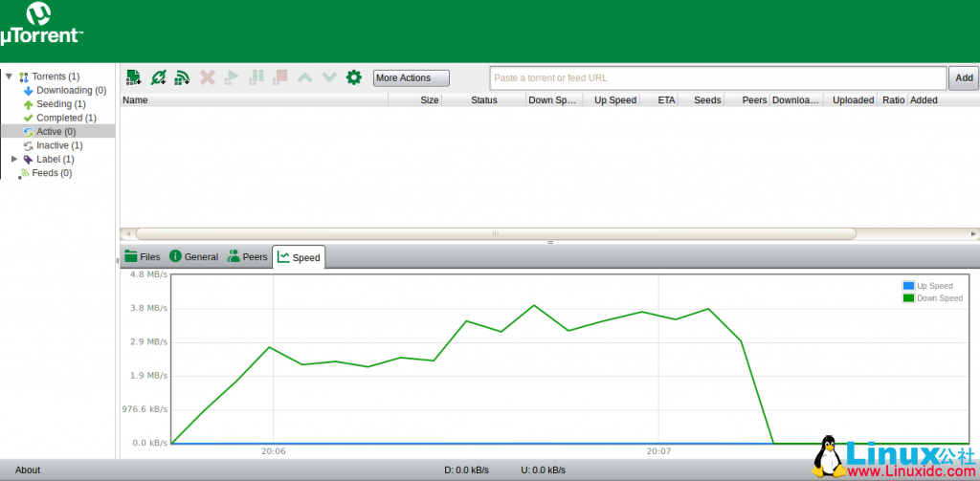980x481 pixels.
Task: Open Preferences via the gear icon
Action: point(354,77)
